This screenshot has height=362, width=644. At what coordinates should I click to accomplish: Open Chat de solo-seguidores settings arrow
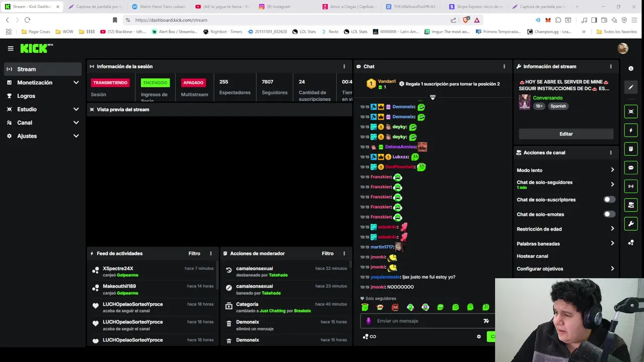click(x=612, y=185)
